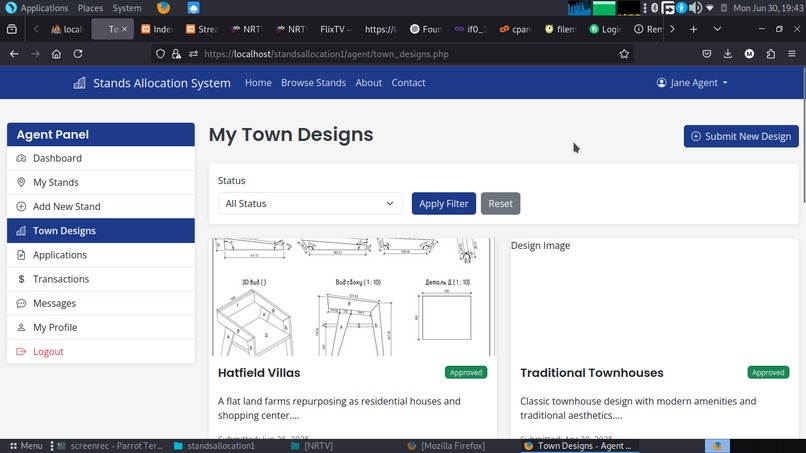The width and height of the screenshot is (806, 453).
Task: Bookmark this page with the star icon
Action: tap(624, 54)
